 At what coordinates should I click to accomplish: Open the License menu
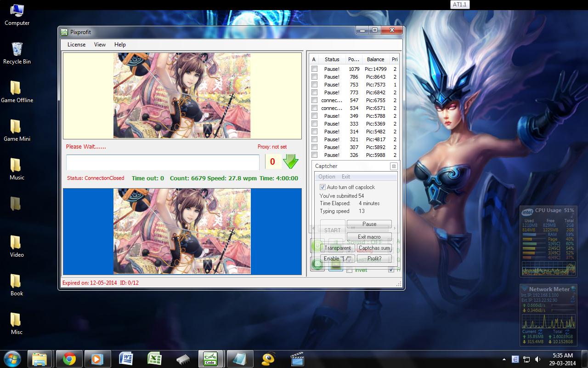[76, 45]
